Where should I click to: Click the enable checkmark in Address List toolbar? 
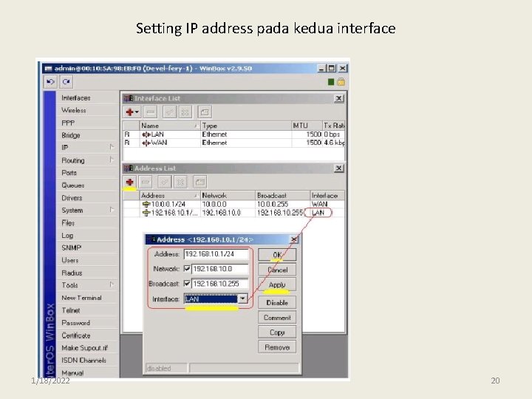[x=164, y=182]
